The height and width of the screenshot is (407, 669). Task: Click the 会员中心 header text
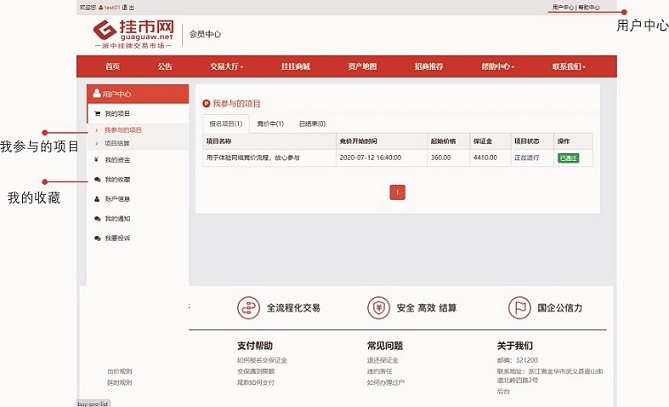[x=205, y=34]
